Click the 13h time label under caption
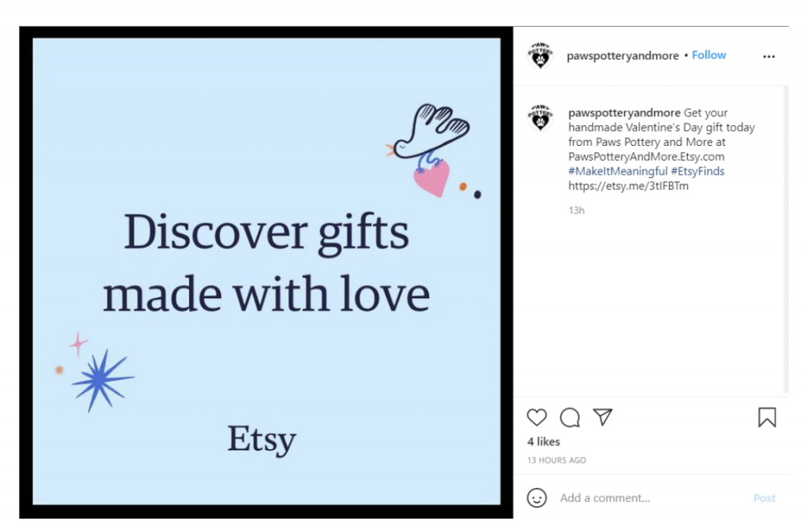The image size is (807, 532). click(x=577, y=210)
